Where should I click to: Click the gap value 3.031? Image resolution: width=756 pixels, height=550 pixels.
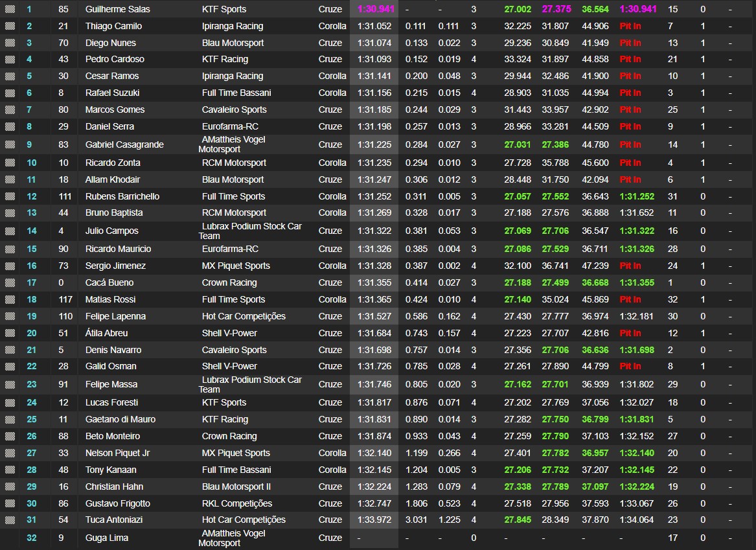417,520
